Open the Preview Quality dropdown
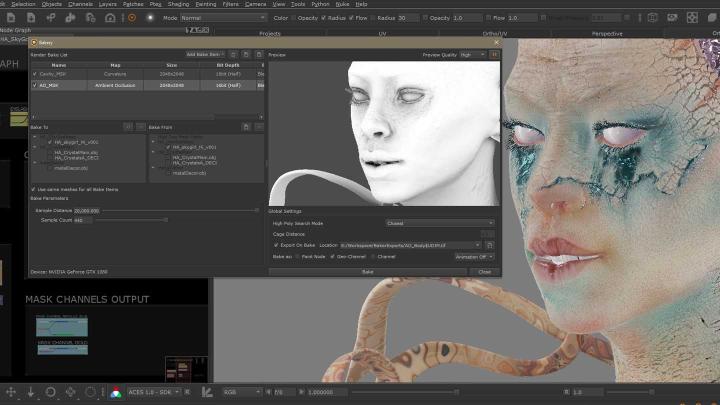This screenshot has width=720, height=405. (471, 55)
